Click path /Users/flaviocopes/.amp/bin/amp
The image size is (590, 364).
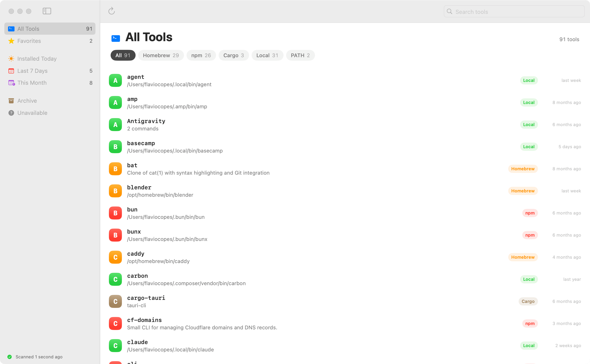(167, 107)
